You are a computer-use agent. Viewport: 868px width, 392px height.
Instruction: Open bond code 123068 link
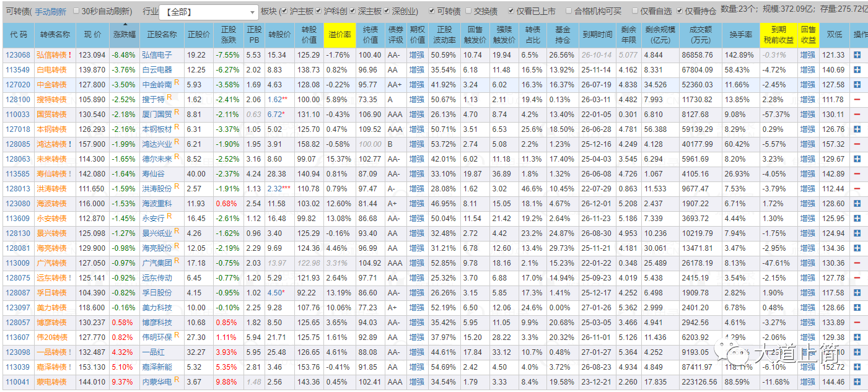tap(18, 55)
